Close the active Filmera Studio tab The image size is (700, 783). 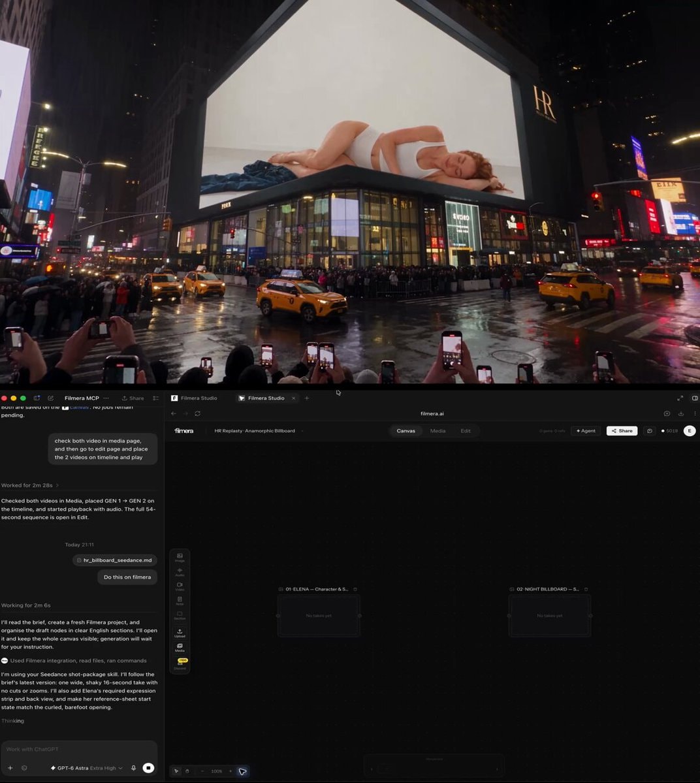click(x=294, y=398)
